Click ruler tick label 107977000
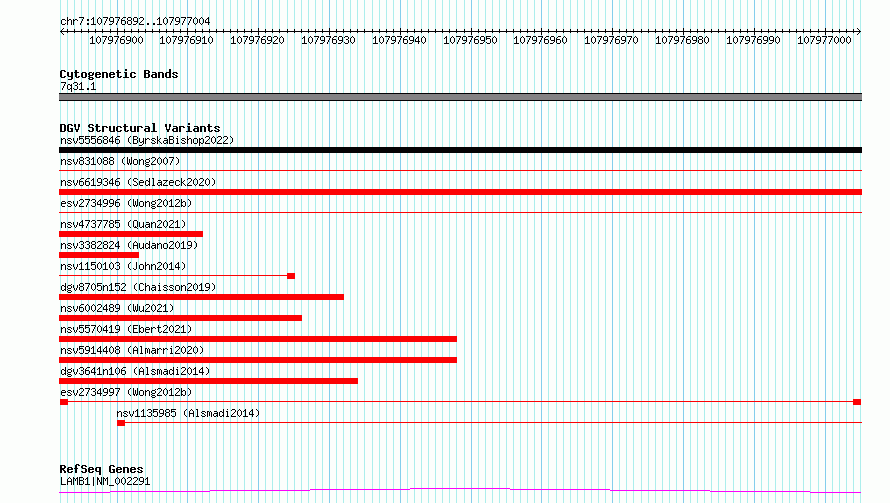The height and width of the screenshot is (503, 890). (824, 40)
